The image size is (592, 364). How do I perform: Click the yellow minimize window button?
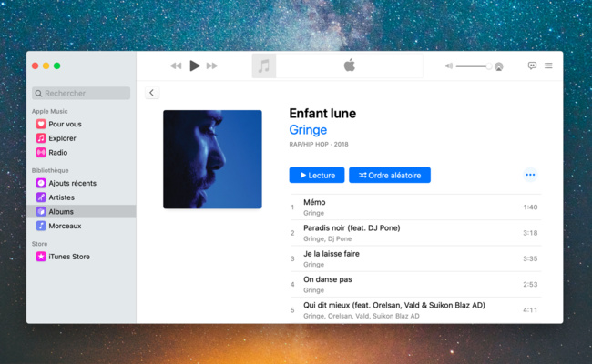pyautogui.click(x=46, y=66)
